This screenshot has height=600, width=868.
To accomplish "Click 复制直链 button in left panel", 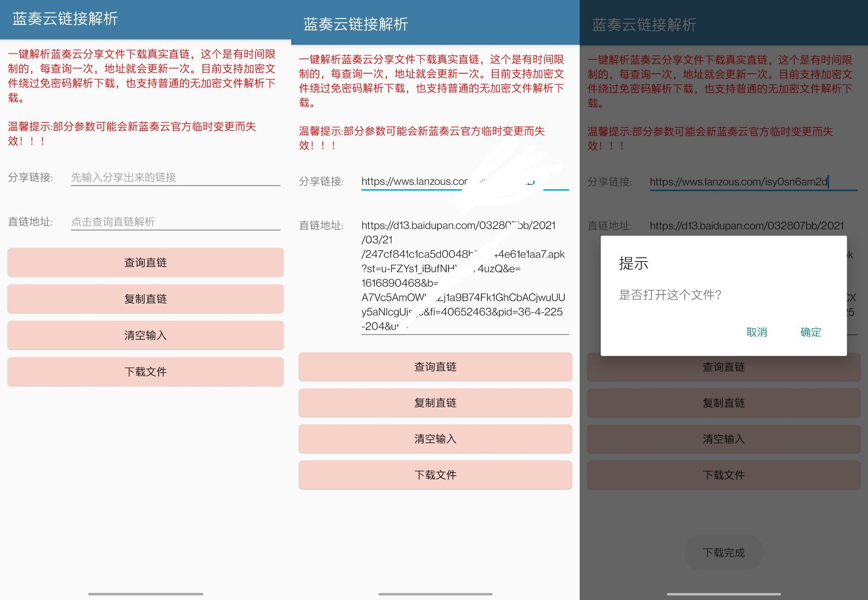I will click(145, 299).
